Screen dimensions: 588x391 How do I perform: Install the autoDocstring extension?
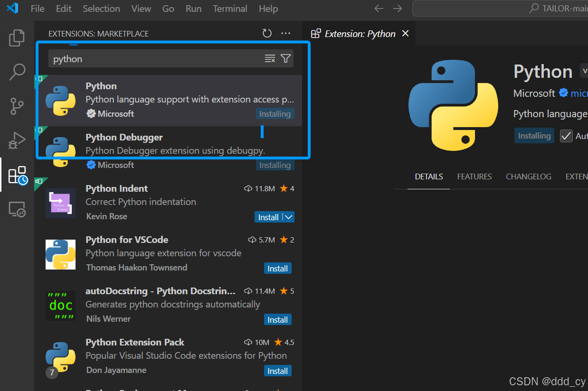278,319
